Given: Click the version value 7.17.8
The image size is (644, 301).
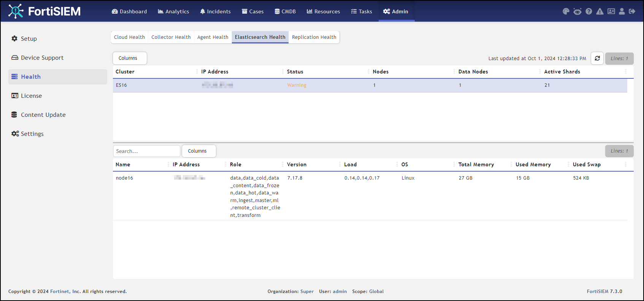Looking at the screenshot, I should tap(295, 178).
